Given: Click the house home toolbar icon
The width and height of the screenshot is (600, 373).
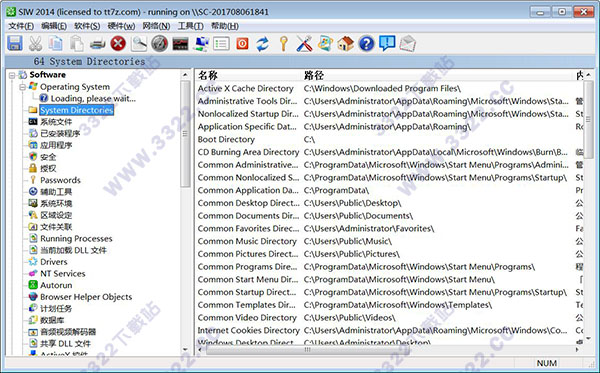Looking at the screenshot, I should tap(346, 44).
